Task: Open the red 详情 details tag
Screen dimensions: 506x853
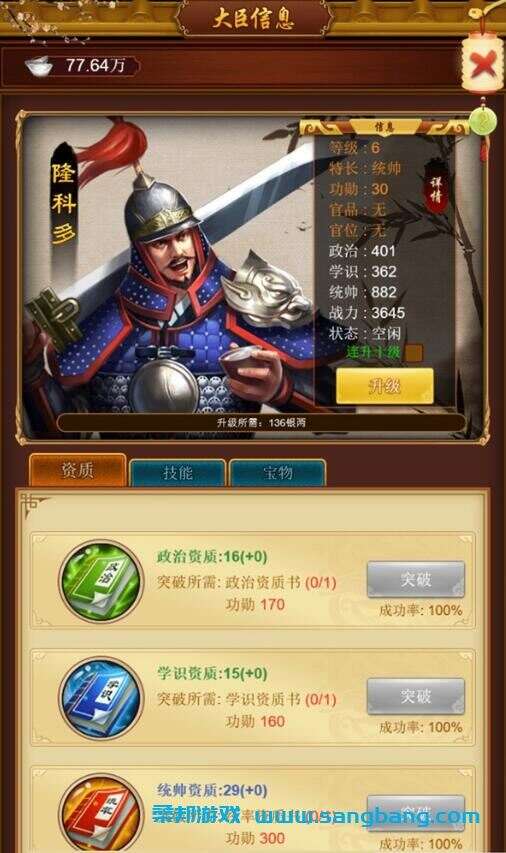Action: click(435, 189)
